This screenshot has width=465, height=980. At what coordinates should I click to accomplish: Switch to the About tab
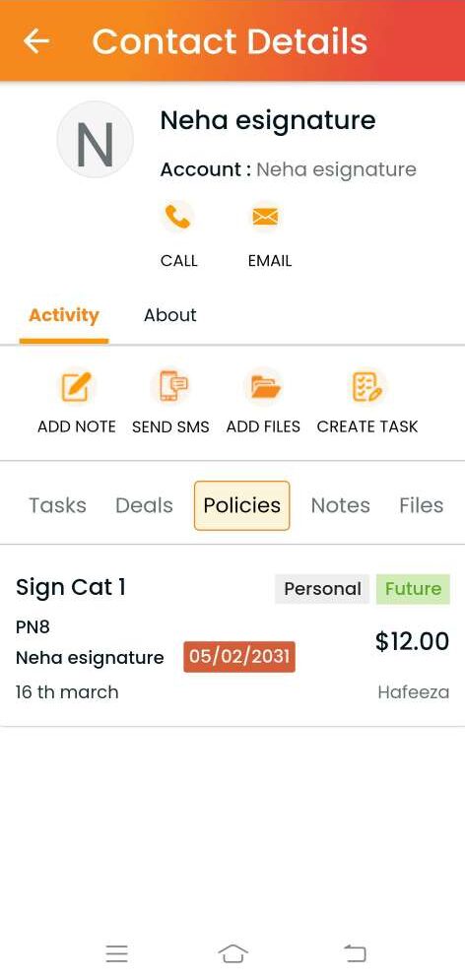[170, 315]
